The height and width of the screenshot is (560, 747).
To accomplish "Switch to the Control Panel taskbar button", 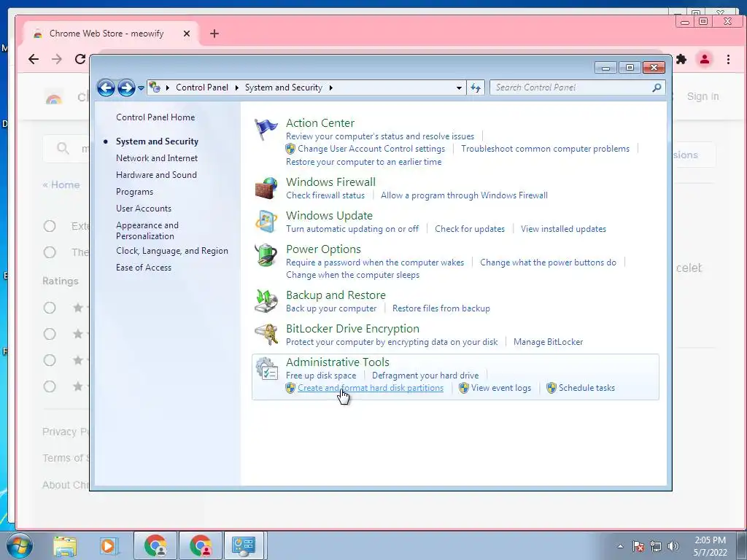I will 244,545.
